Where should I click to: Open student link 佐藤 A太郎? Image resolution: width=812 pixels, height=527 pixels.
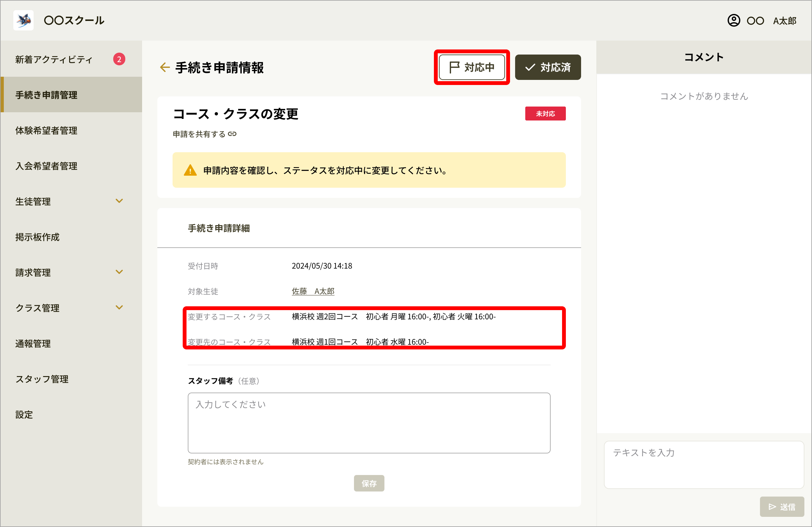[313, 291]
